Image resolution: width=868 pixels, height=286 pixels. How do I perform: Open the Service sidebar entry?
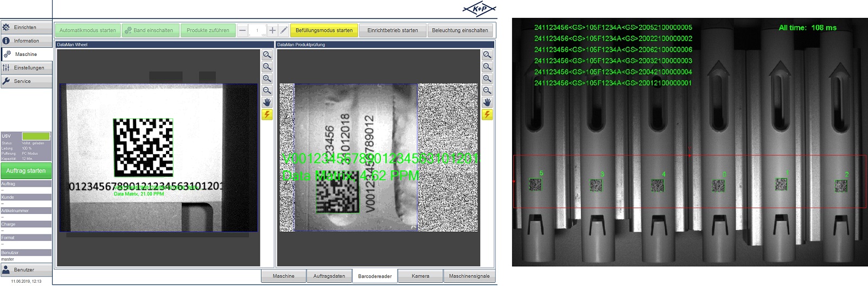26,81
